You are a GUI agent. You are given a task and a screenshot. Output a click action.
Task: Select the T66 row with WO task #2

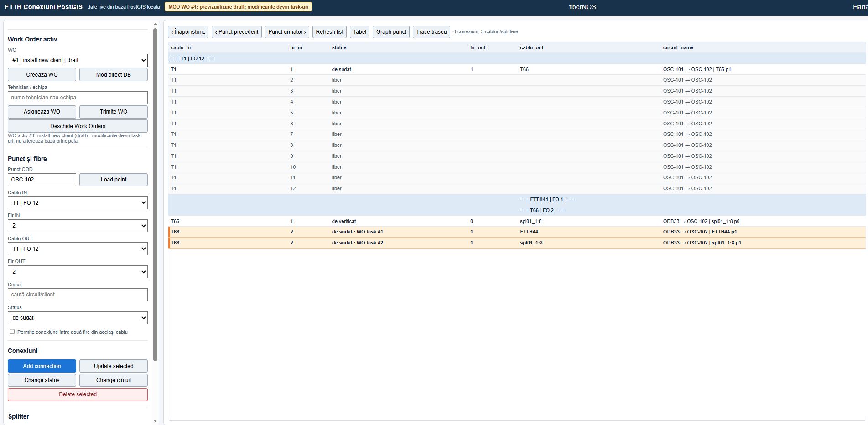[x=517, y=243]
